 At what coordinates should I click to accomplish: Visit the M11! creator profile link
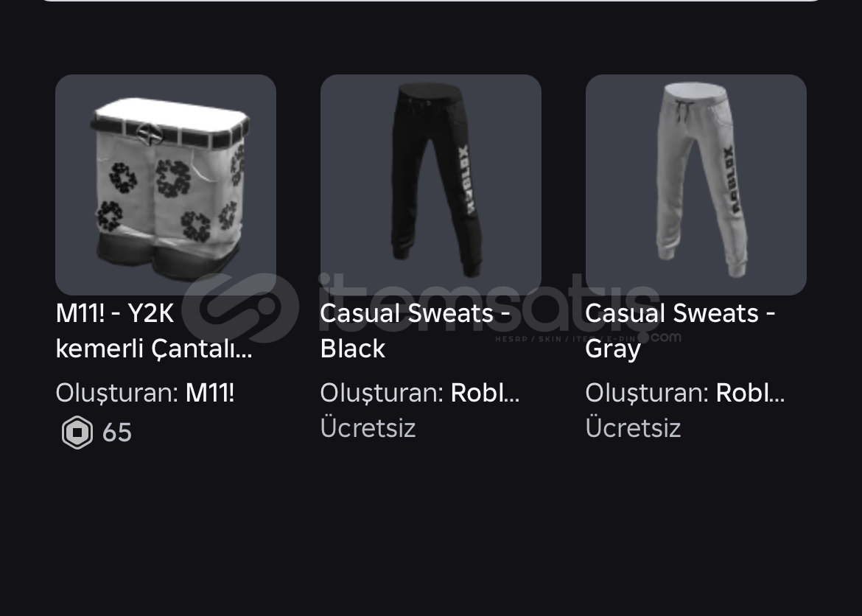click(x=210, y=393)
